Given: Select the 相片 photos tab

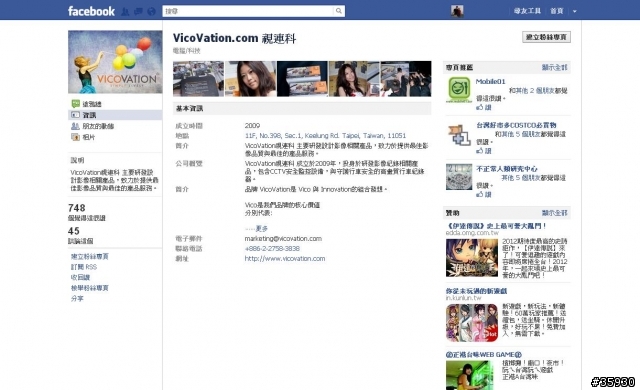Looking at the screenshot, I should click(x=89, y=137).
